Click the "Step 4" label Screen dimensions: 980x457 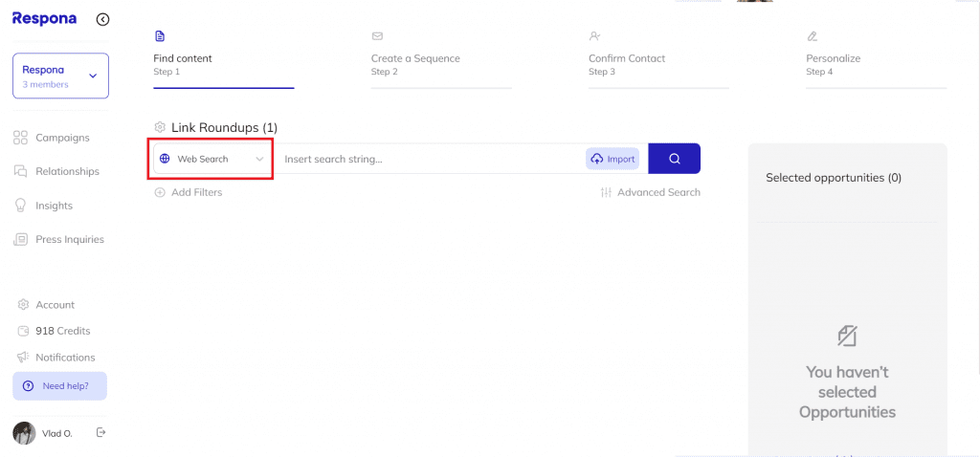point(819,72)
